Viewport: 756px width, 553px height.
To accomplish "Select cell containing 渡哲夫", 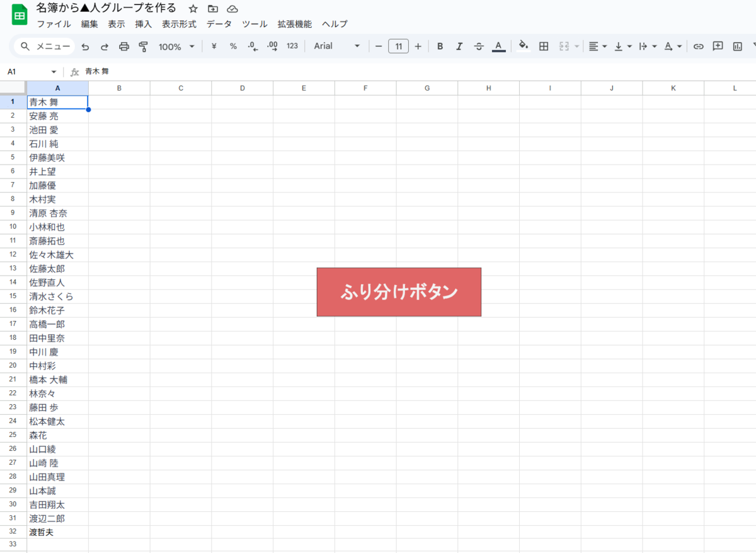I will pyautogui.click(x=57, y=532).
